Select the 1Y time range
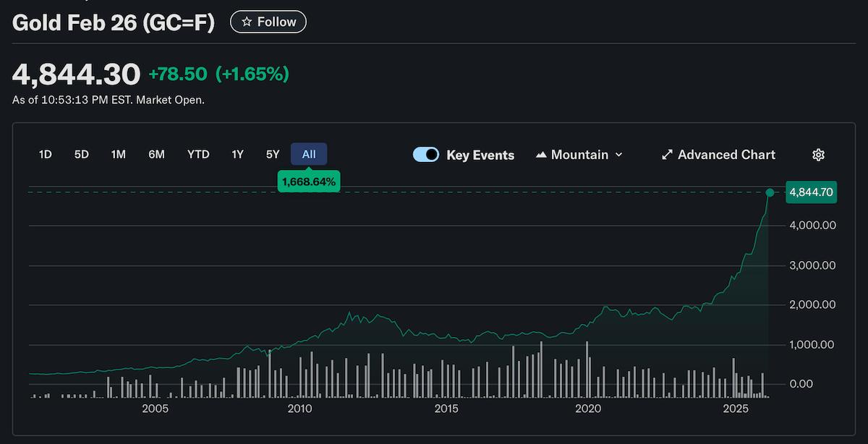 237,154
